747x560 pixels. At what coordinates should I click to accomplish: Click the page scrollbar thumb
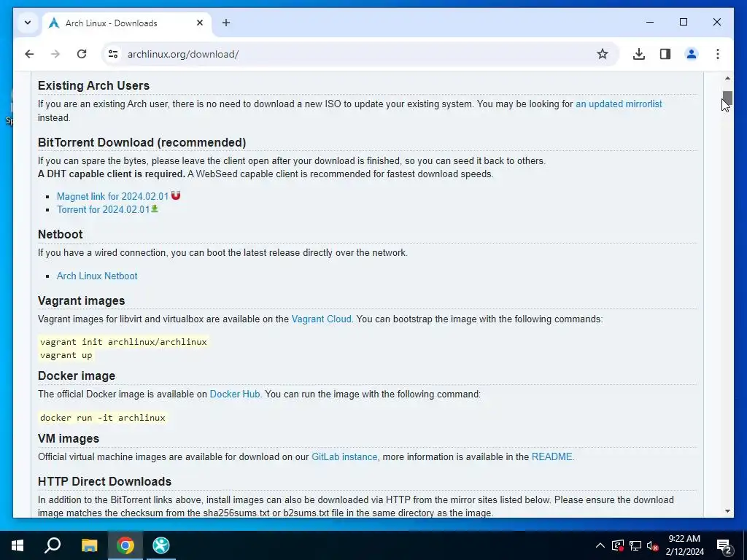coord(727,98)
